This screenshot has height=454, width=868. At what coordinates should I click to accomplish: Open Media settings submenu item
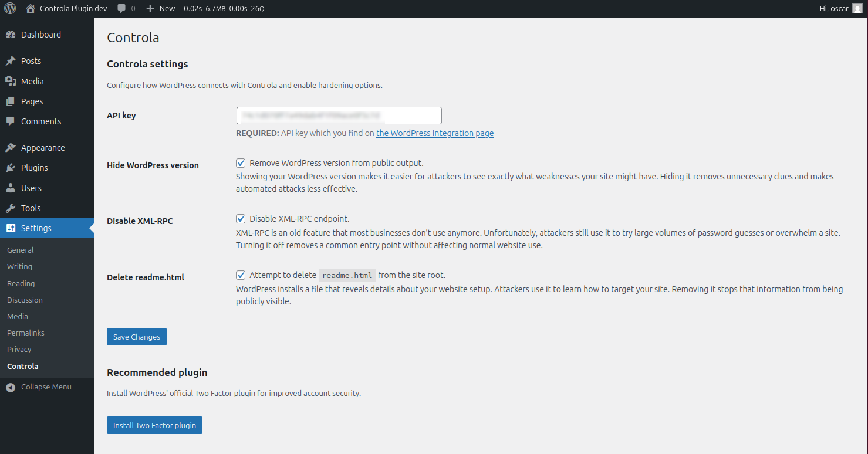18,316
